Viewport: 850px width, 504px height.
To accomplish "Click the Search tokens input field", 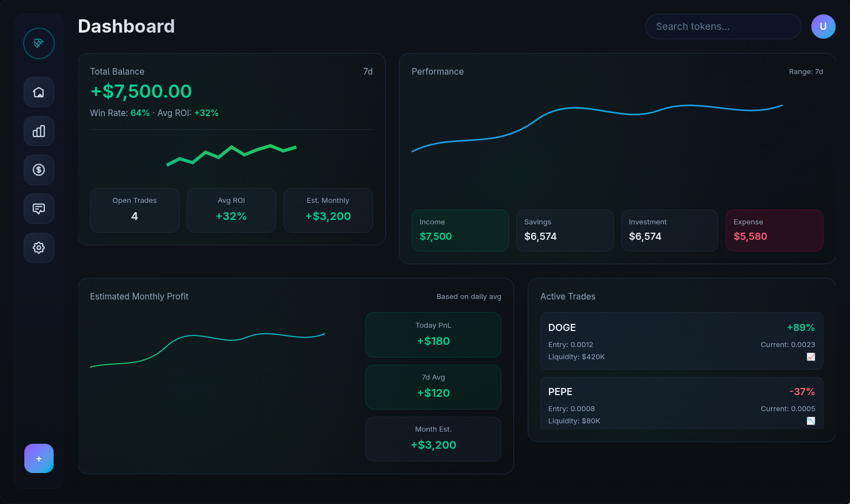I will (x=723, y=26).
